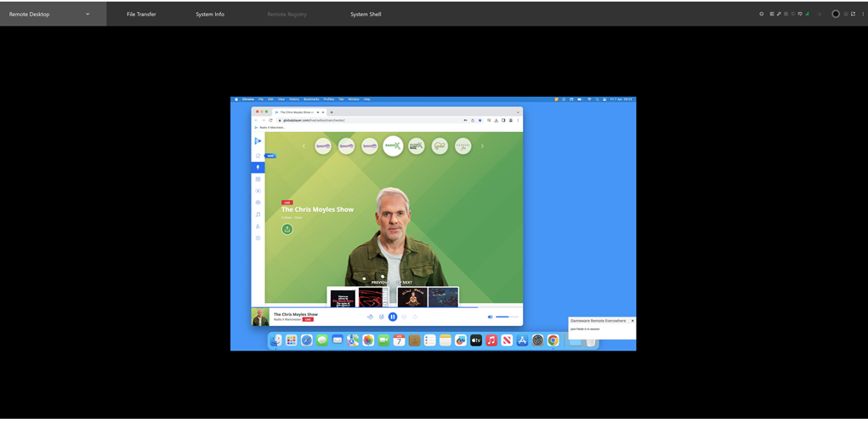This screenshot has width=868, height=423.
Task: Open the Chrome menu in the Mac menu bar
Action: pyautogui.click(x=248, y=100)
